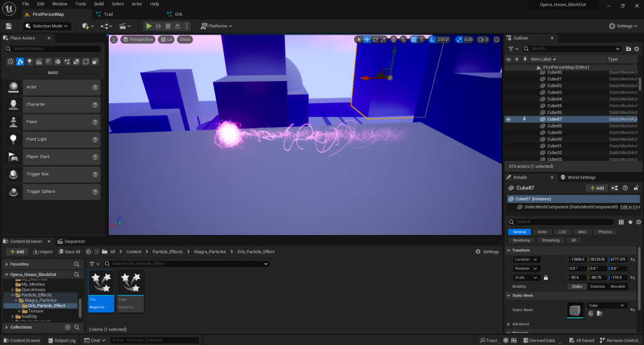Maximize the viewport using top-right square icon
Viewport: 644px width, 345px height.
tap(497, 40)
